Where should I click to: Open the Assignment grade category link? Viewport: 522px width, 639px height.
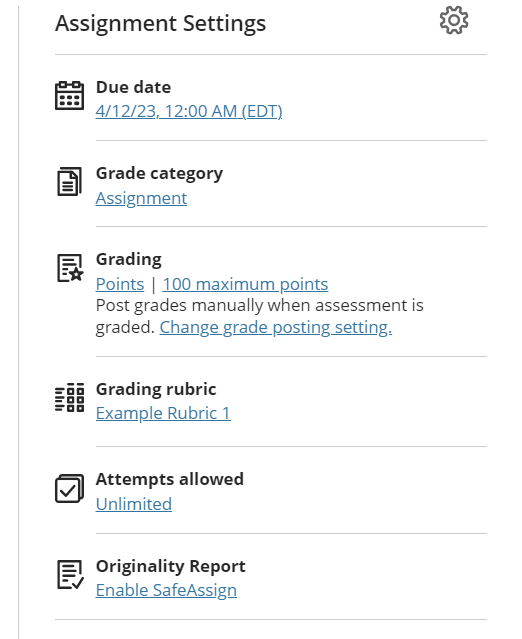point(141,198)
